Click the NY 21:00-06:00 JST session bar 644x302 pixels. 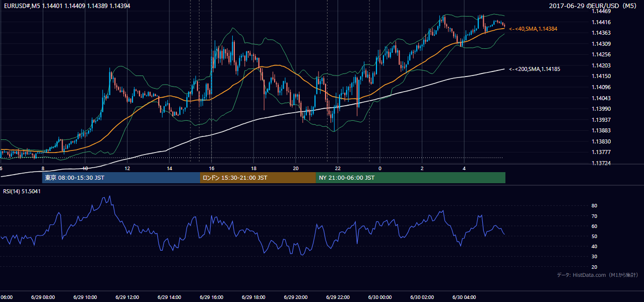click(411, 178)
